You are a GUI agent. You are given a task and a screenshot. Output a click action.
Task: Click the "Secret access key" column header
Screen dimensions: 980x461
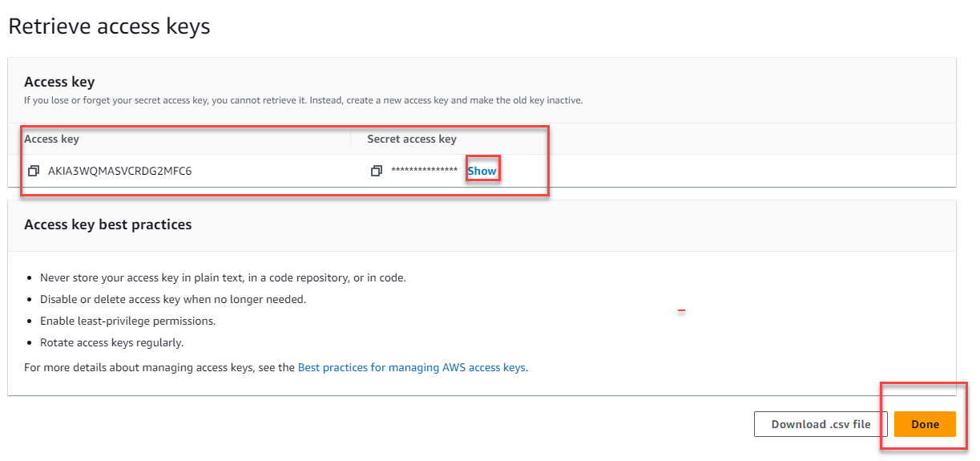coord(411,139)
